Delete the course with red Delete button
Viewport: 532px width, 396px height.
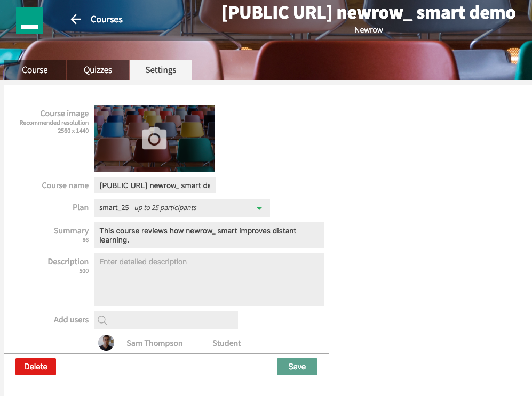pyautogui.click(x=36, y=367)
